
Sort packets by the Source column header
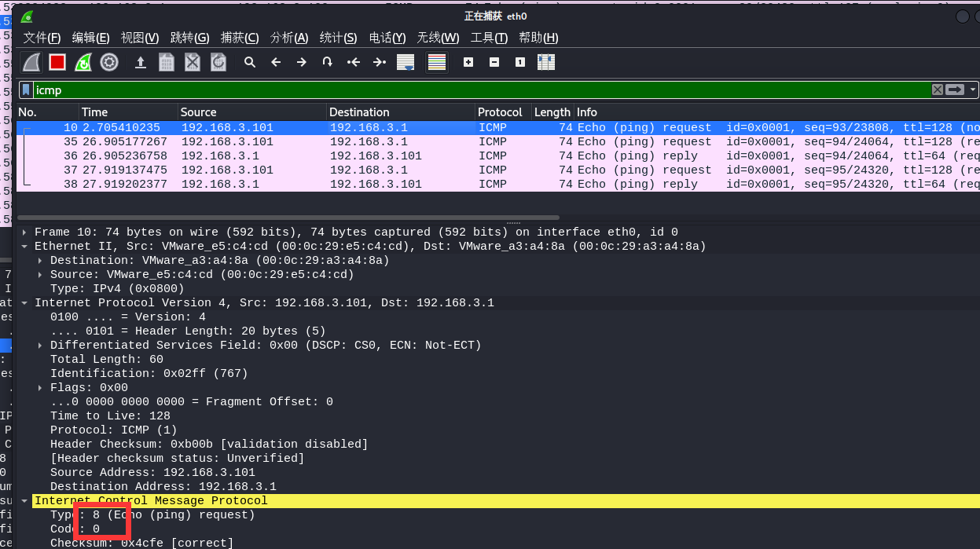coord(251,112)
